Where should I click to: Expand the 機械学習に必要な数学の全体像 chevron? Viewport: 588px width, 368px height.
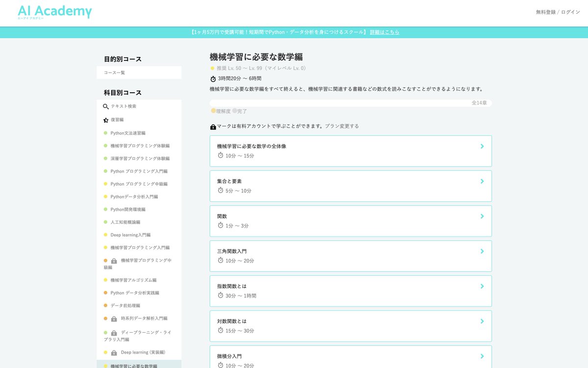coord(482,146)
